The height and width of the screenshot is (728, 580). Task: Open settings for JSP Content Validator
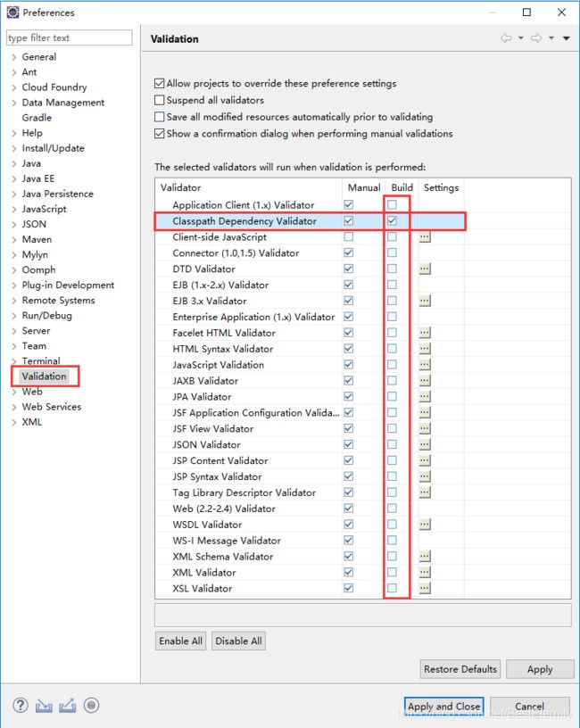click(x=425, y=460)
